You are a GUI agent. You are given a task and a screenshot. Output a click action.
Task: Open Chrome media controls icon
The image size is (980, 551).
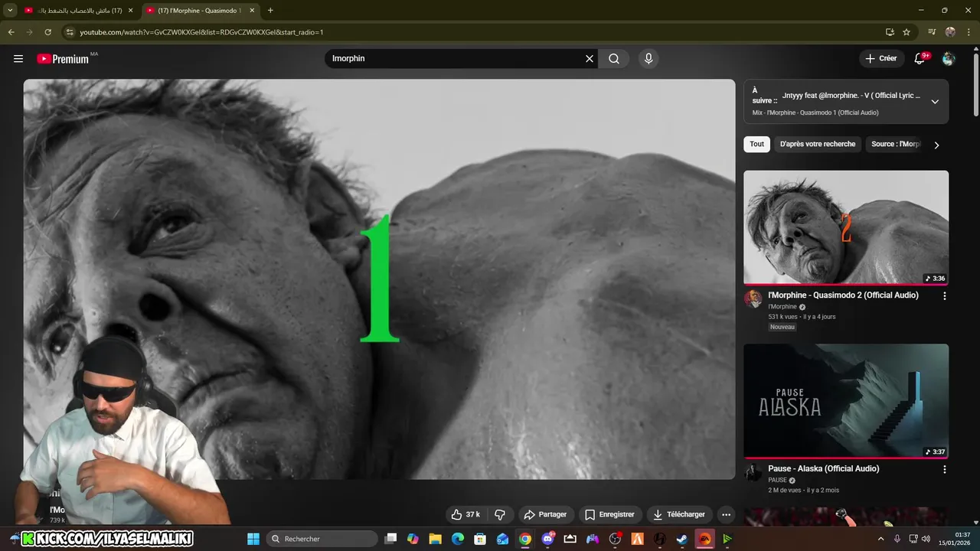[932, 32]
